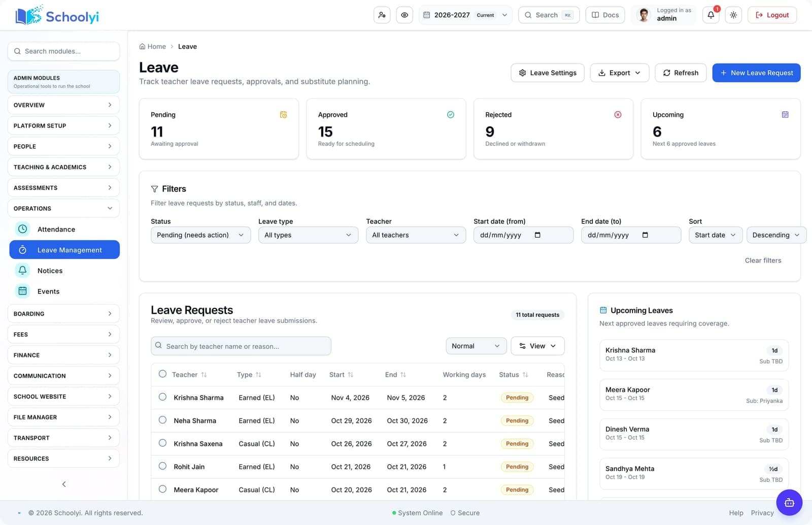Open calendar picker for Start date field

(537, 235)
